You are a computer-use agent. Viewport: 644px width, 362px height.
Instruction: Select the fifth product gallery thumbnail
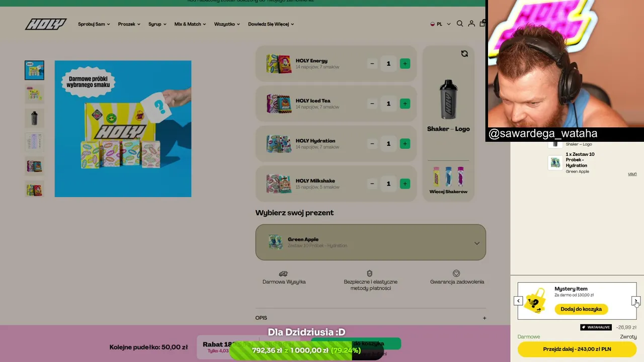[34, 166]
